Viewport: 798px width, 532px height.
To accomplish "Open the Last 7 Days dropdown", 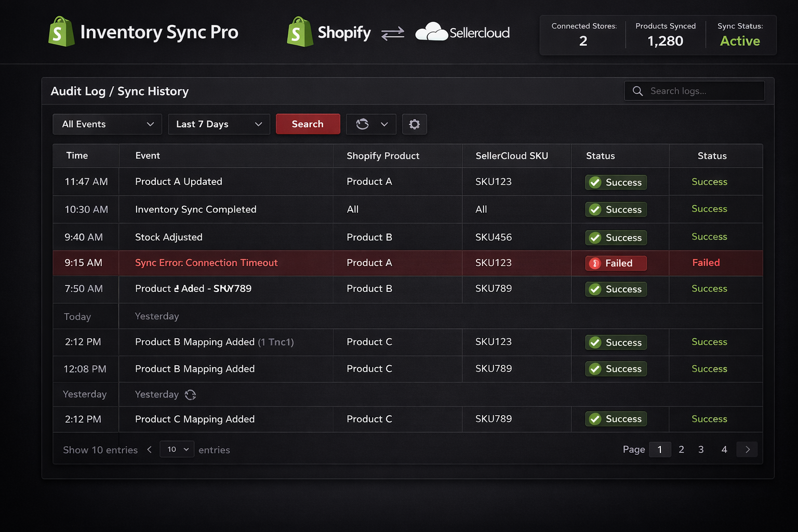I will (x=219, y=124).
